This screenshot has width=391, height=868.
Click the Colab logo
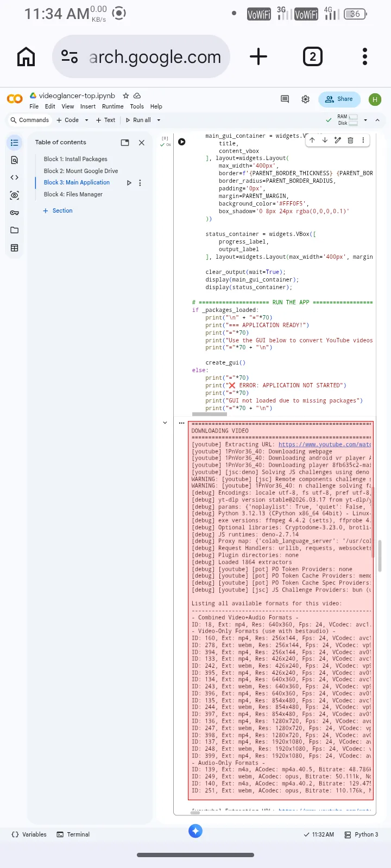click(15, 99)
